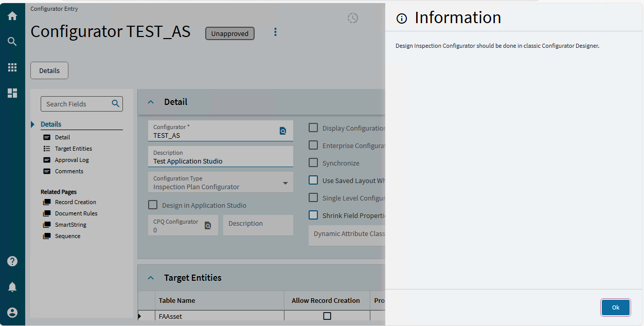Image resolution: width=644 pixels, height=326 pixels.
Task: Click the Configurator field search icon
Action: 283,131
